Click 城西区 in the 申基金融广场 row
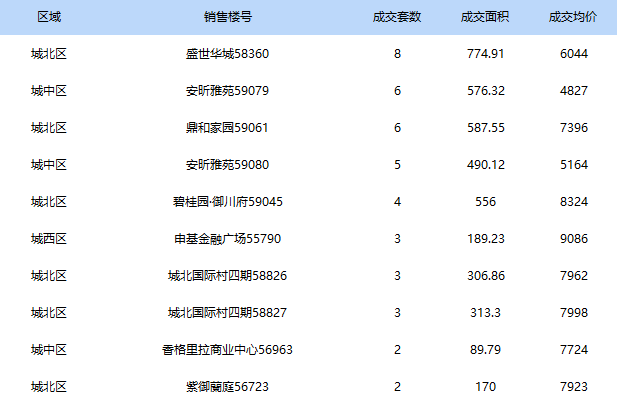Viewport: 617px width, 409px height. pos(49,239)
